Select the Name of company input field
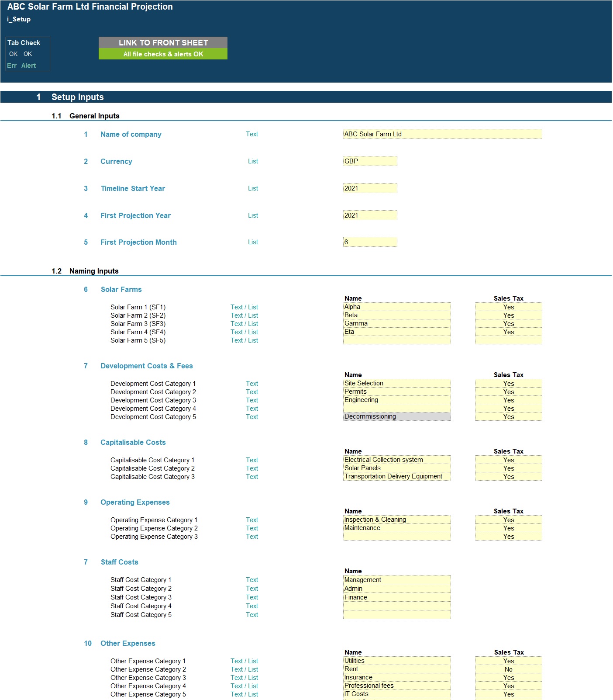The width and height of the screenshot is (613, 700). pyautogui.click(x=442, y=134)
